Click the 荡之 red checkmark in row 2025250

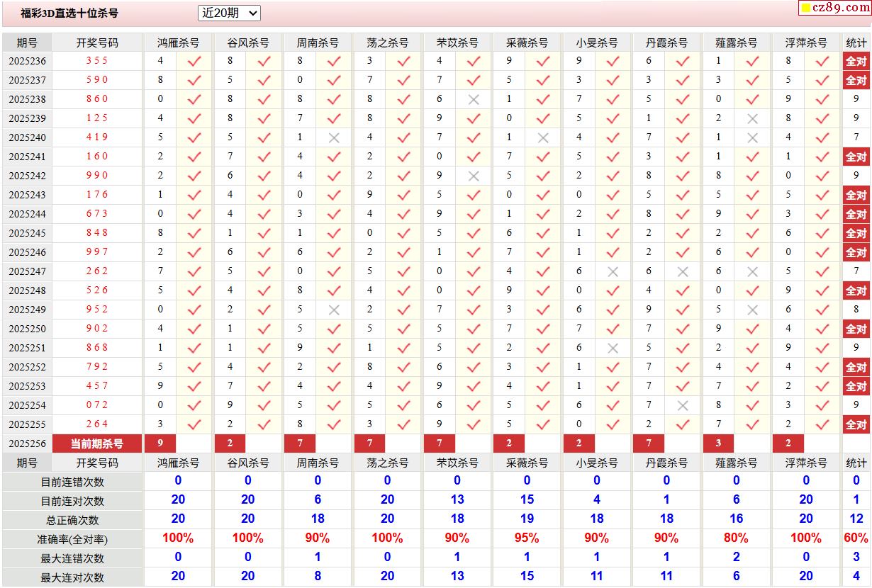pyautogui.click(x=404, y=329)
